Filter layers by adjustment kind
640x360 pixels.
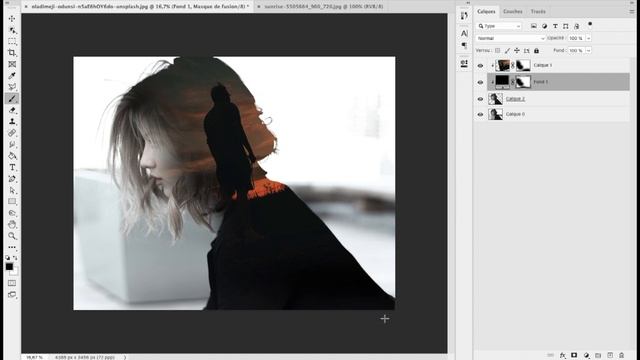(x=544, y=26)
